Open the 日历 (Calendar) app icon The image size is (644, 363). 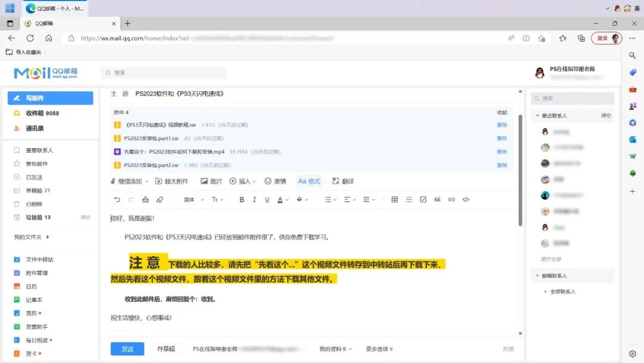pyautogui.click(x=16, y=287)
